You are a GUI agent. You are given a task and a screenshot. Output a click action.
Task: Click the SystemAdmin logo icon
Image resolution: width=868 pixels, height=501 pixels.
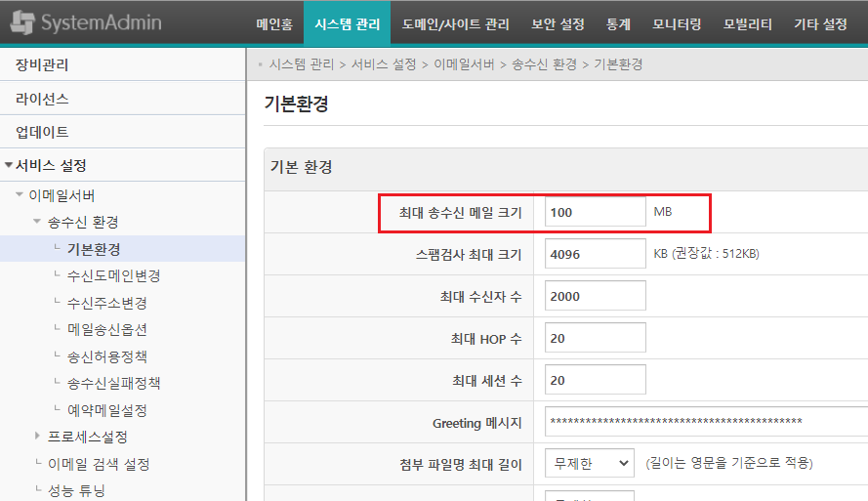(21, 22)
